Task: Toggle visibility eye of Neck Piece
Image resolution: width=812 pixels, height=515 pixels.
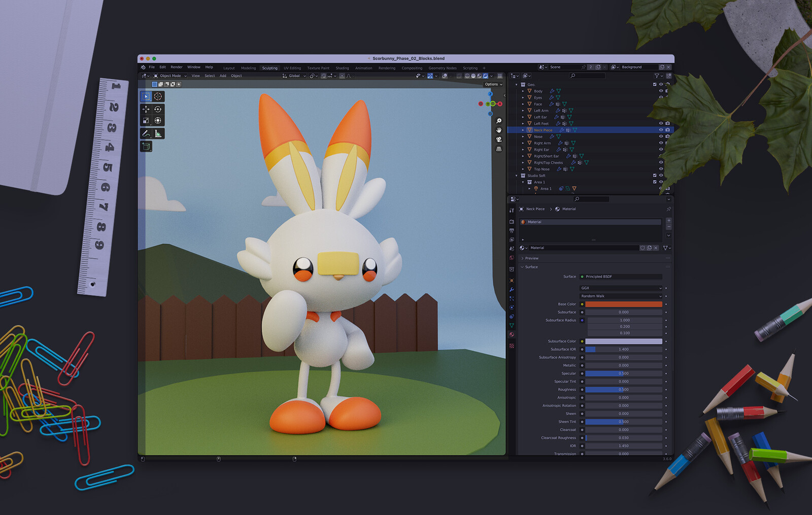Action: coord(661,130)
